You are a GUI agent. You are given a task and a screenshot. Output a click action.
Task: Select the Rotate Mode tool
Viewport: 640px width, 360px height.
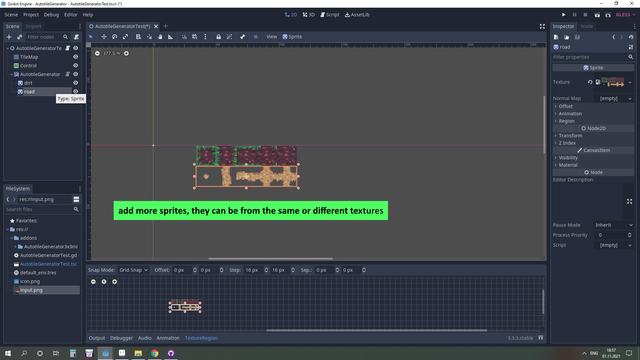[115, 37]
